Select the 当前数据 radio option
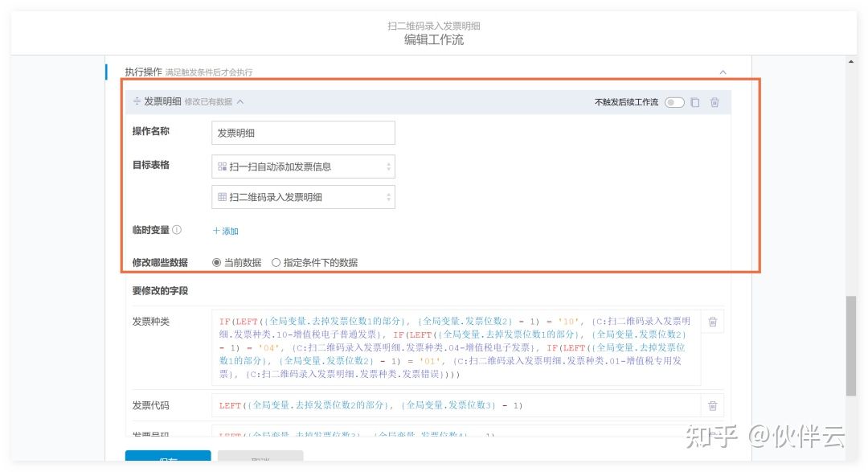 (217, 262)
